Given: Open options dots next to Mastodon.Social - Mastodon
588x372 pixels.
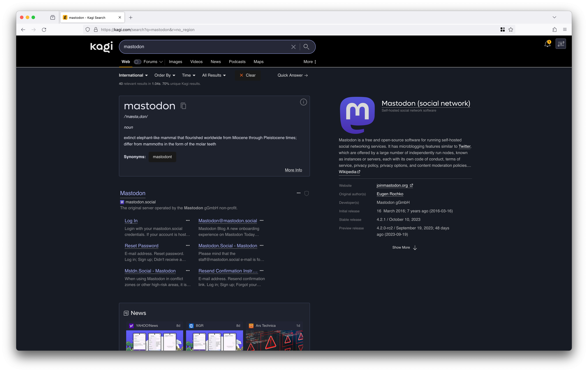Looking at the screenshot, I should 262,246.
